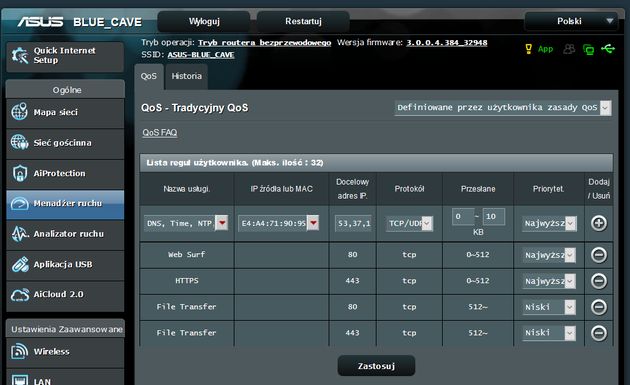Open AiProtection section
Image resolution: width=630 pixels, height=385 pixels.
pos(65,174)
